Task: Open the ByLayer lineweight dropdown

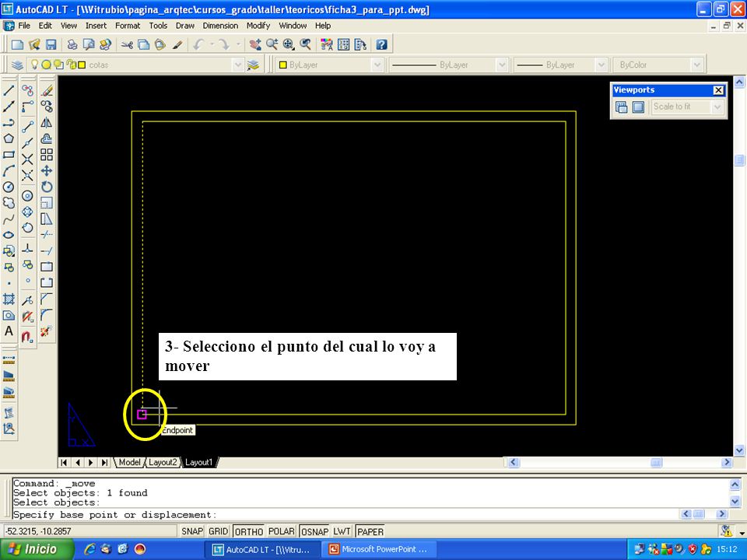Action: tap(601, 65)
